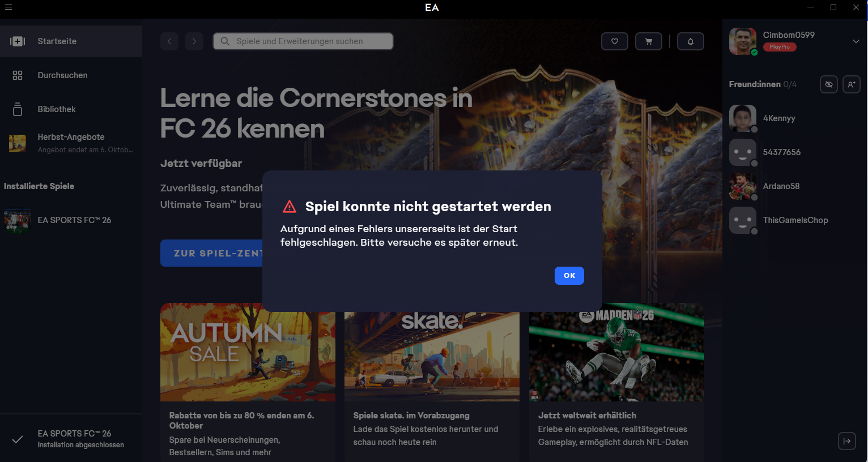Collapse the friends panel arrow icon
Image resolution: width=868 pixels, height=462 pixels.
coord(846,441)
